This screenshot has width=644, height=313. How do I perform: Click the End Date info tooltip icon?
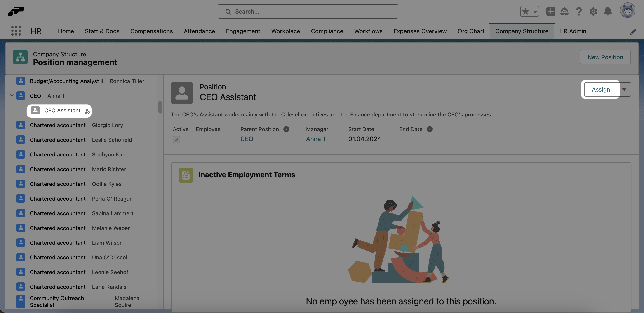[x=430, y=129]
